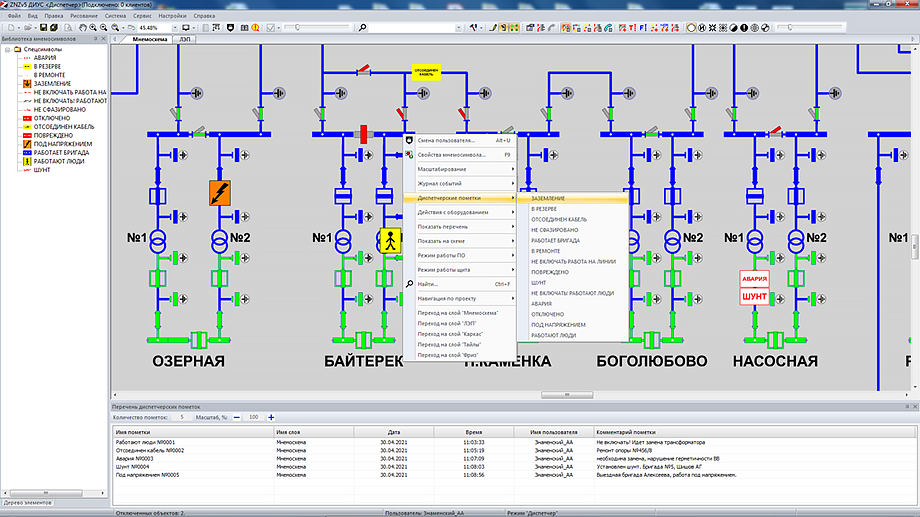
Task: Click the blue plus zoom-in button in notes panel
Action: point(271,416)
